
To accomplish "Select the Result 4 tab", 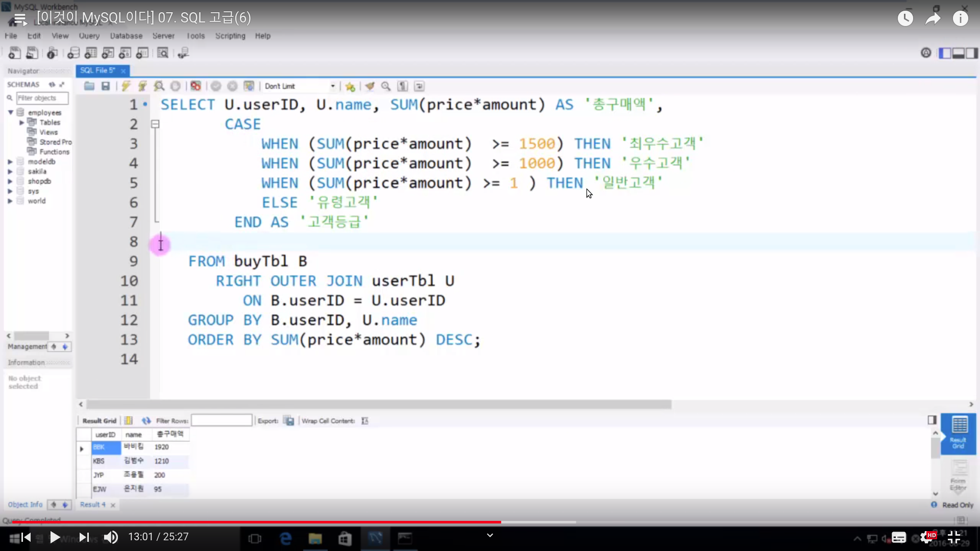I will 93,505.
